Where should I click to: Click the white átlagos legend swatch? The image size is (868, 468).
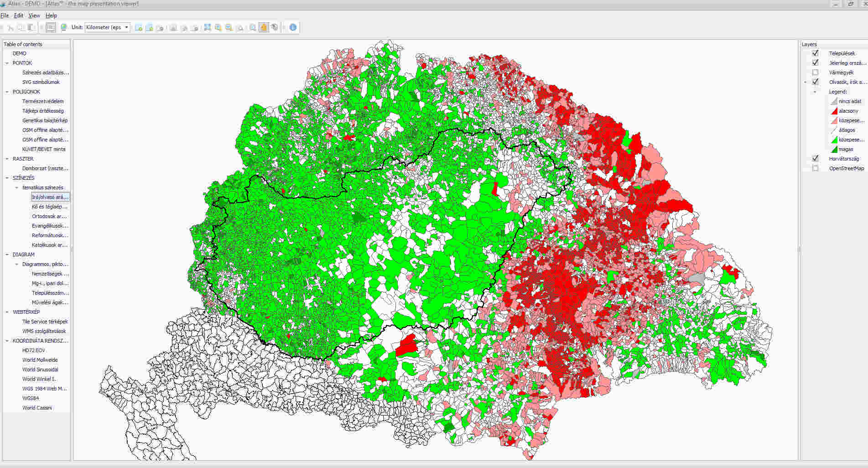[x=834, y=130]
